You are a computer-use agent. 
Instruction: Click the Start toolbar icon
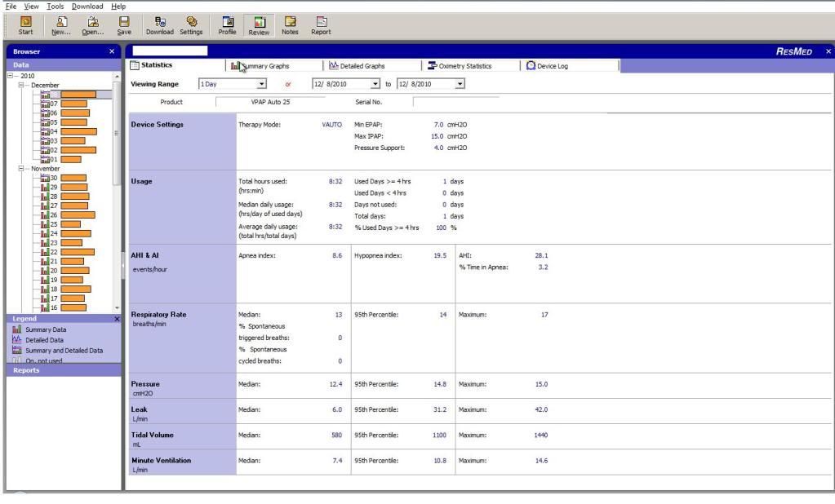25,25
